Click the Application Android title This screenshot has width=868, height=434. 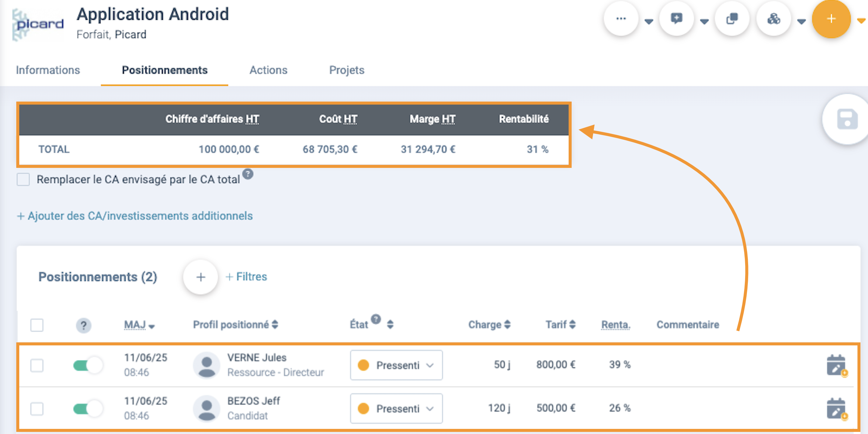[153, 14]
